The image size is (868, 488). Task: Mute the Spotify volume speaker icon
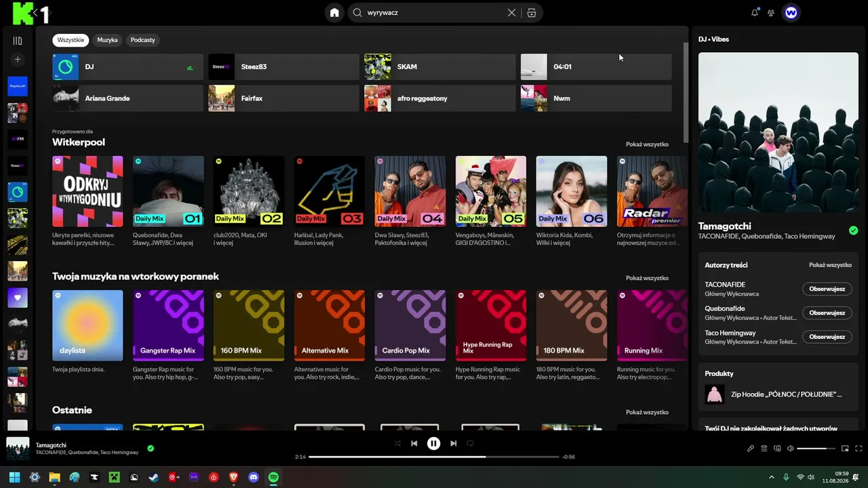click(x=790, y=449)
